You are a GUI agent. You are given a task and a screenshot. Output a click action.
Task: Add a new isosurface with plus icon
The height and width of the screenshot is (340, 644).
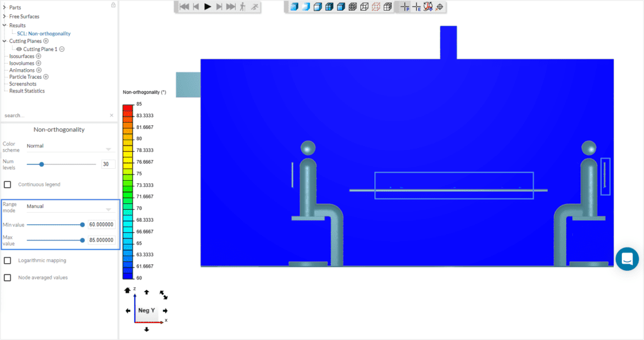(38, 56)
